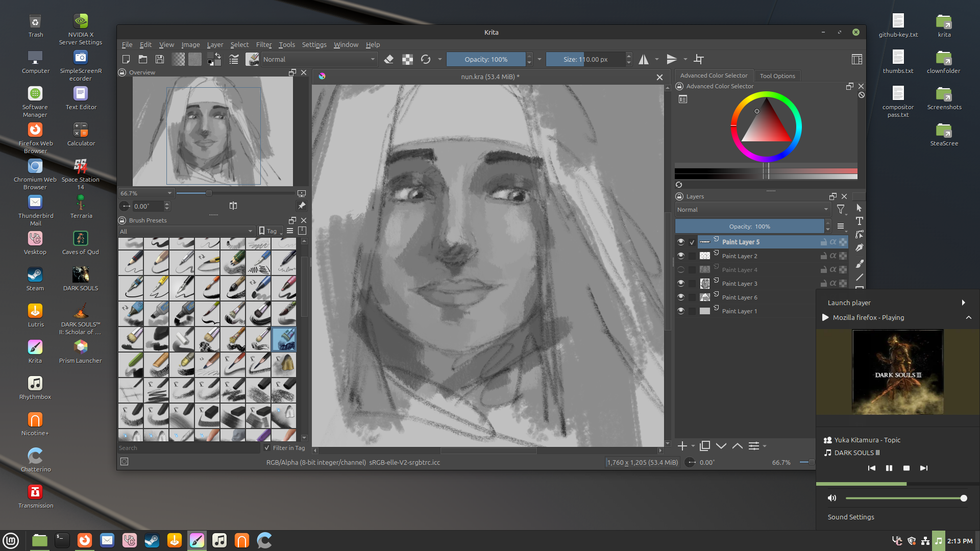The image size is (980, 551).
Task: Open layer blending mode dropdown
Action: [x=753, y=210]
